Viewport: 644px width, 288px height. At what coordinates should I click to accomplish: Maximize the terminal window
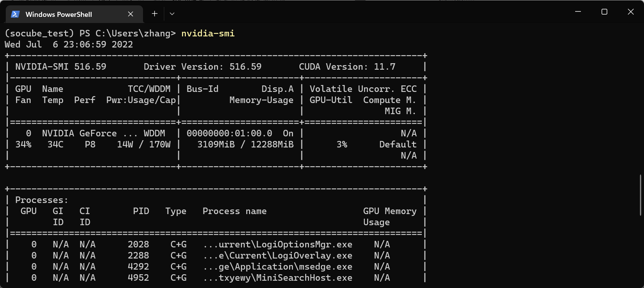[604, 12]
